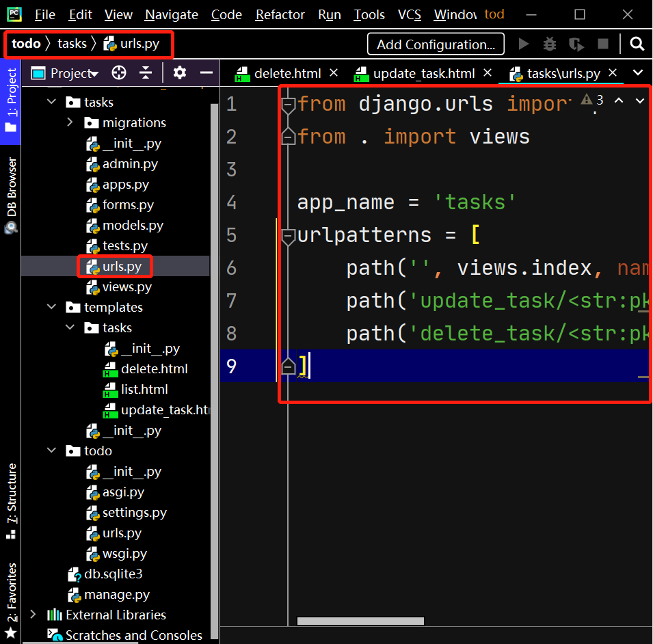Select apps.py in project tree

118,185
